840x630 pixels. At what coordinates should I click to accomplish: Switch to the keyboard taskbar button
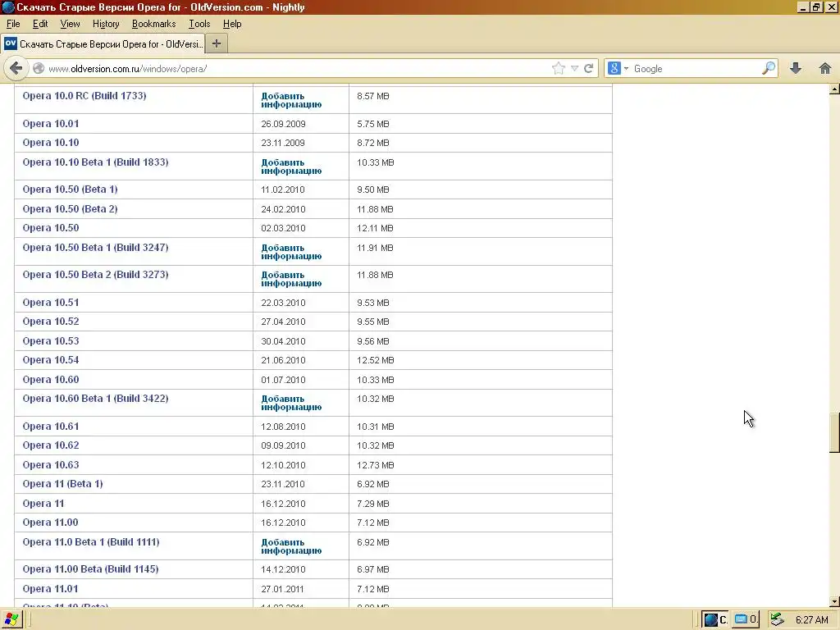coord(745,620)
